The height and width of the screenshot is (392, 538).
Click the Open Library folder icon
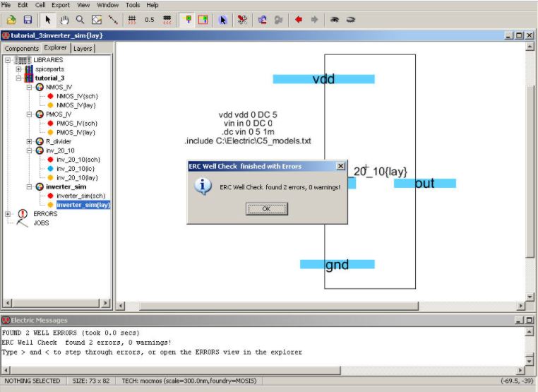(x=11, y=20)
